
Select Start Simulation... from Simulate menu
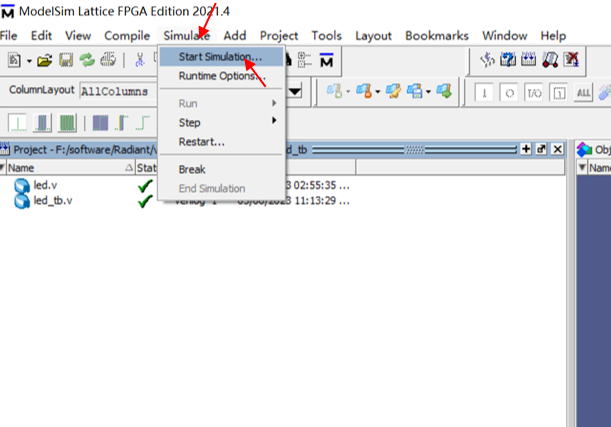(x=221, y=57)
